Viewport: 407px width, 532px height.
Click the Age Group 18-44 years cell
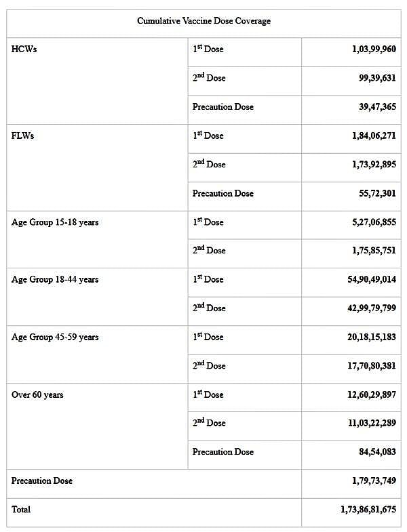[x=55, y=279]
